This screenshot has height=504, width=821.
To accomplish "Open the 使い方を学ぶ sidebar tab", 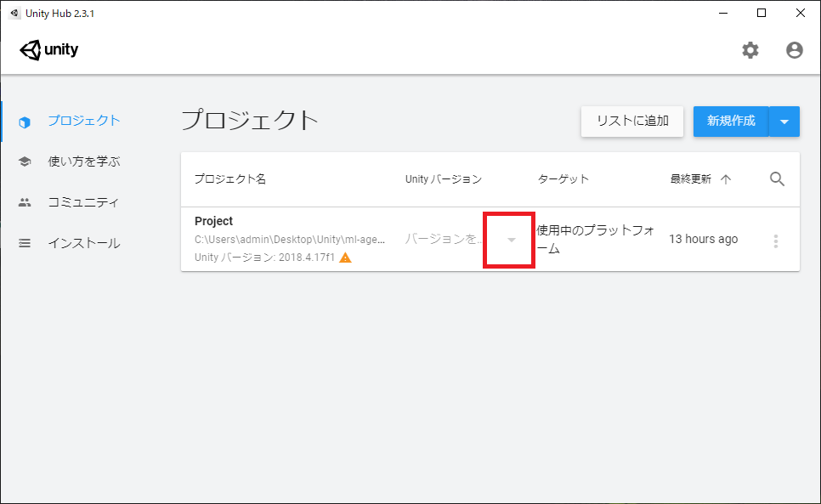I will [x=84, y=161].
